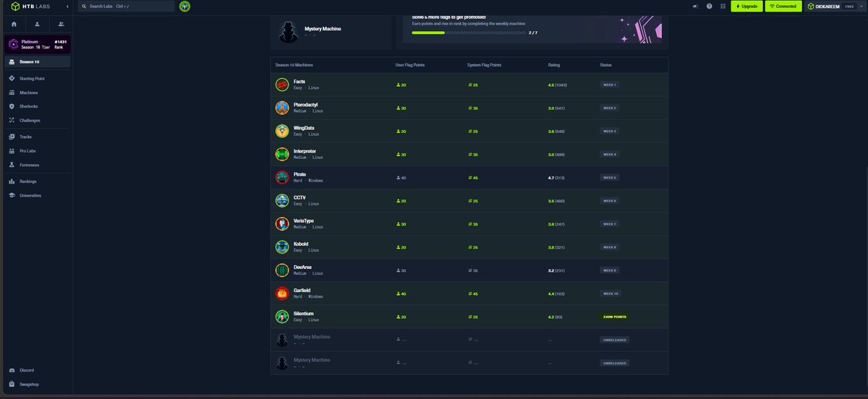Click the EARN POINTS badge for Silentium
The width and height of the screenshot is (868, 399).
(x=615, y=317)
